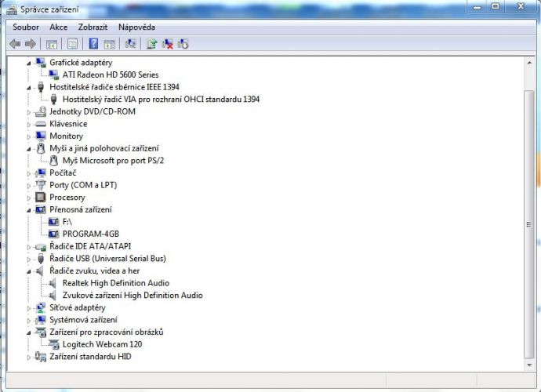541x392 pixels.
Task: Click the Správce zařízení title bar icon
Action: pos(11,9)
